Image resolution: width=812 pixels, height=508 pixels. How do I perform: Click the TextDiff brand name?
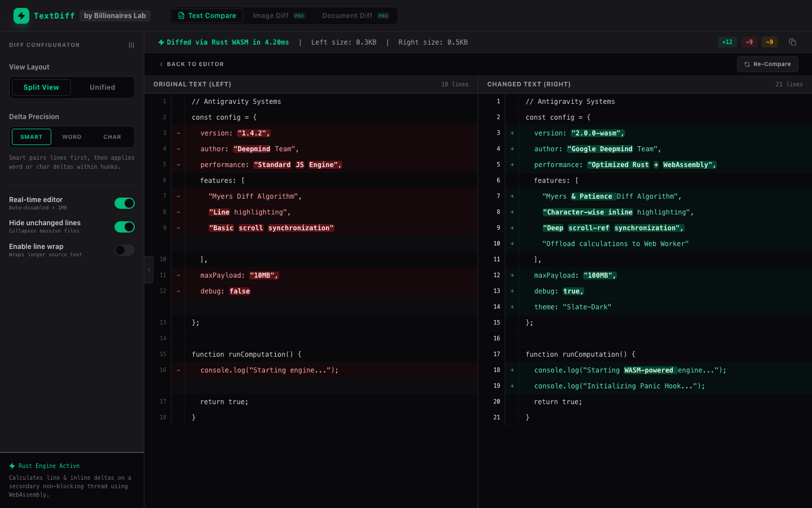(x=54, y=16)
